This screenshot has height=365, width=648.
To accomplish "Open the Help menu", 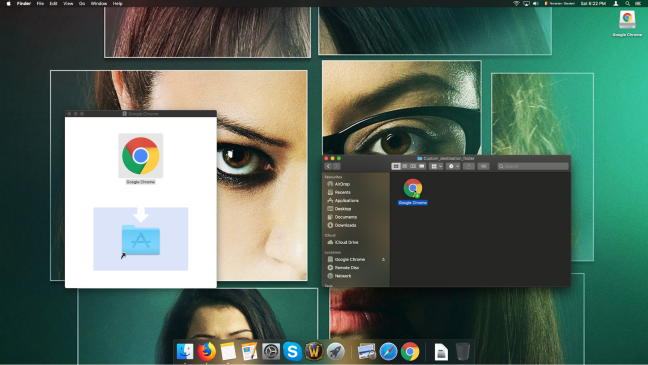I will point(117,3).
